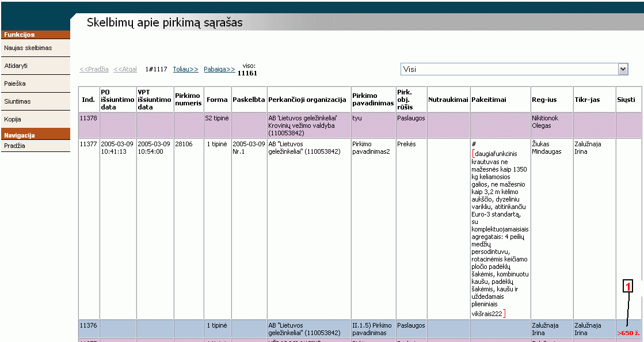644x342 pixels.
Task: Select the Nutraukimai column header
Action: 448,100
